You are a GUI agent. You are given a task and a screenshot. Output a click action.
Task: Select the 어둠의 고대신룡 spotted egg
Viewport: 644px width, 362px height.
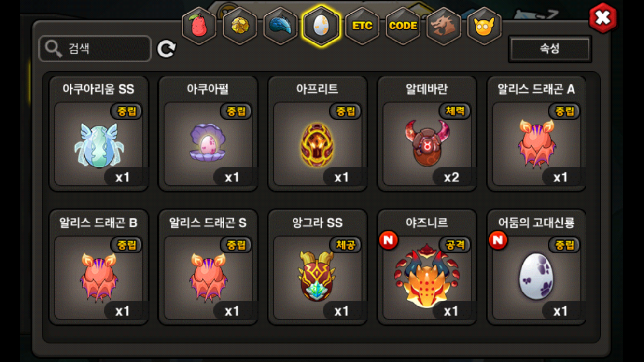pyautogui.click(x=536, y=267)
